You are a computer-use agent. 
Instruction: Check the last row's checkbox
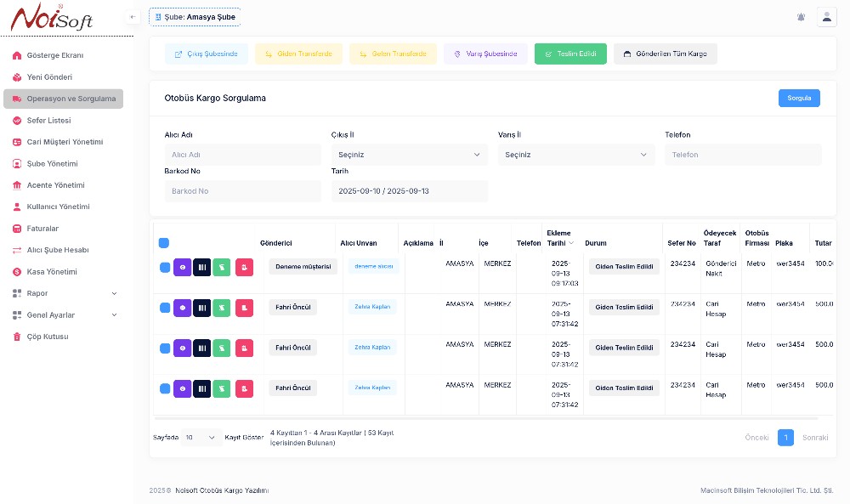[x=165, y=388]
